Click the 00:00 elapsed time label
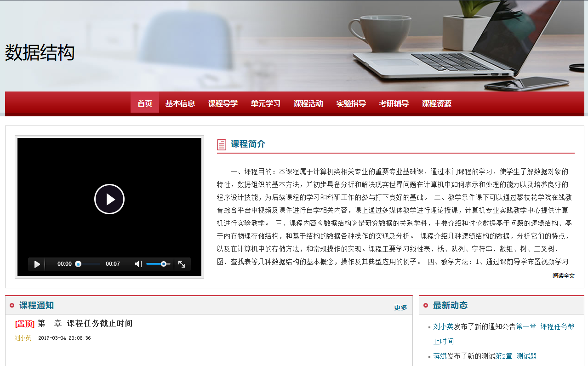Viewport: 588px width, 366px height. tap(64, 264)
